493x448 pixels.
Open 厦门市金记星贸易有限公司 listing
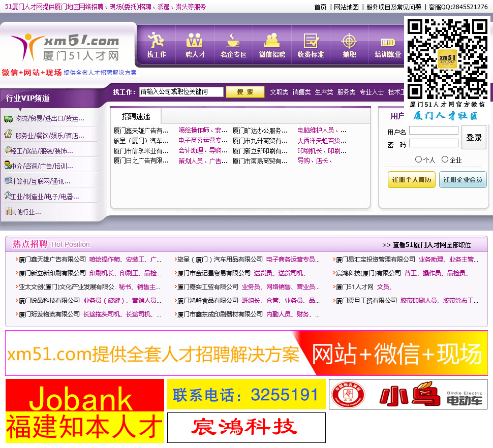pos(214,273)
